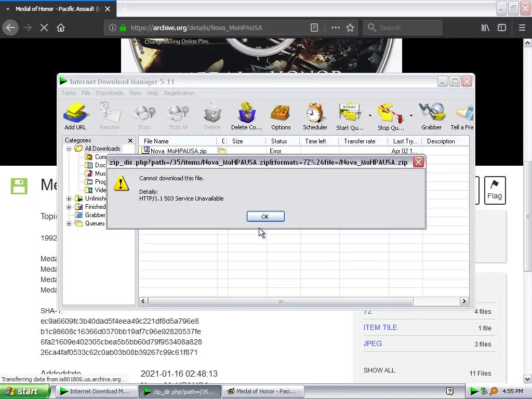Click the Firefox search box
532x399 pixels.
coord(403,28)
